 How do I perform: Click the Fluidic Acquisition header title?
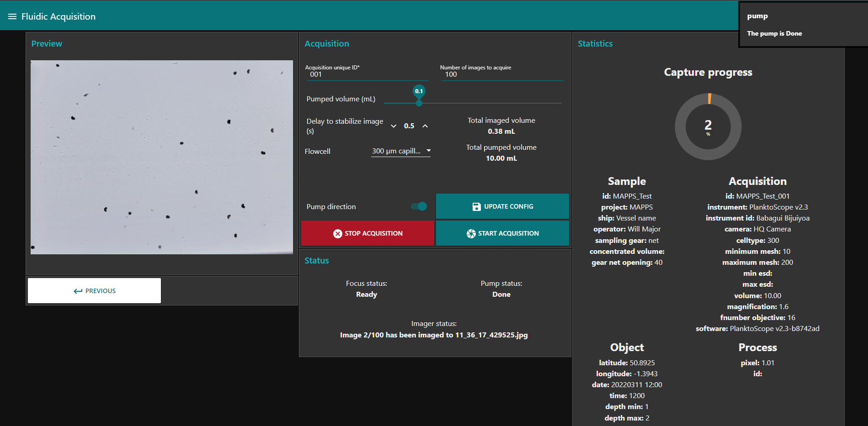[59, 16]
